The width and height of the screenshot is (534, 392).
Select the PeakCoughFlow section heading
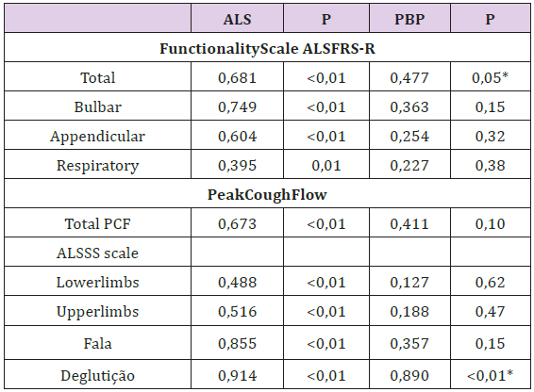click(267, 195)
